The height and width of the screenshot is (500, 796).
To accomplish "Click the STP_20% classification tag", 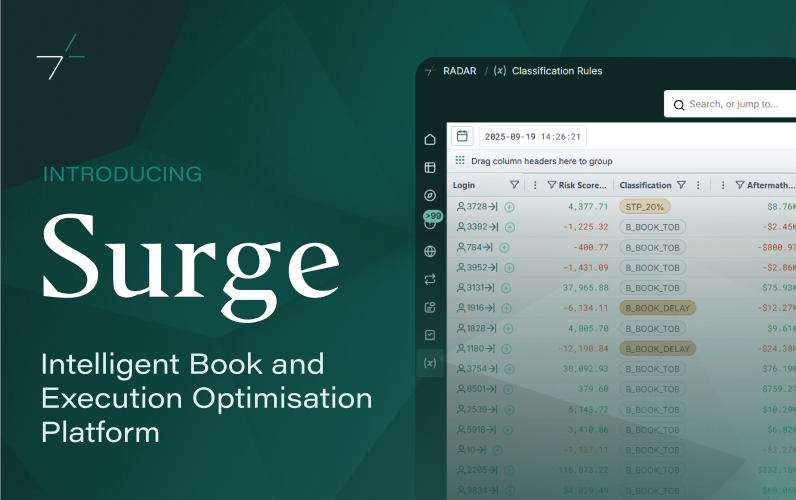I will pos(644,207).
